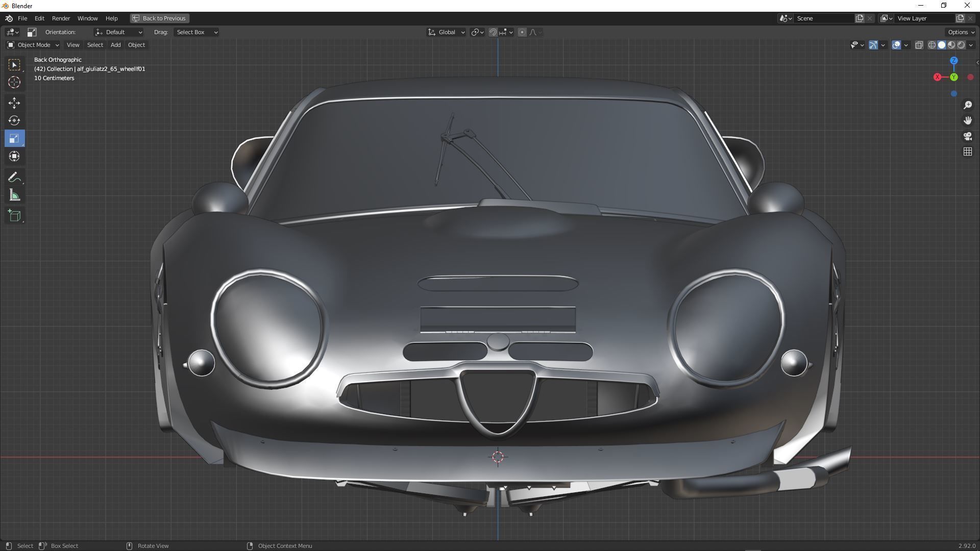Open the snapping options dropdown
Viewport: 980px width, 551px height.
506,32
